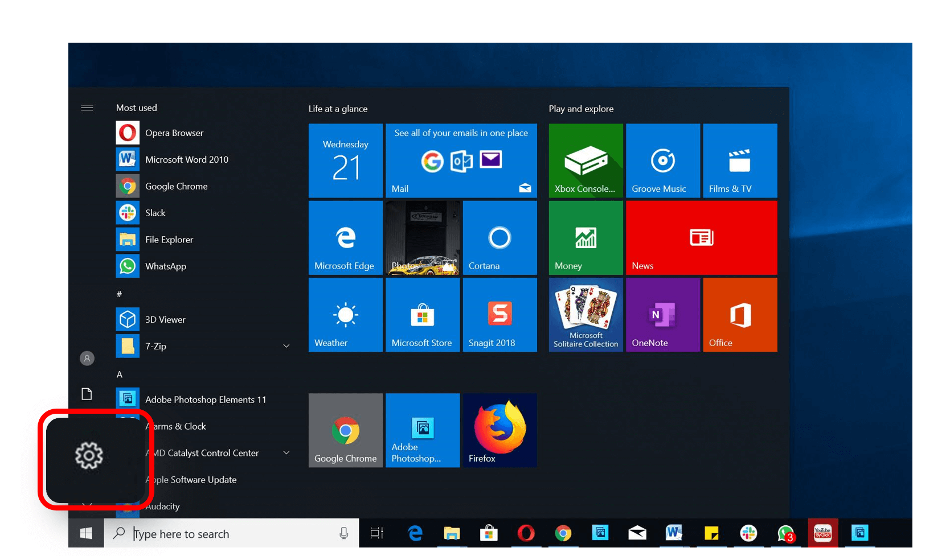
Task: Launch the Groove Music tile
Action: (x=662, y=161)
